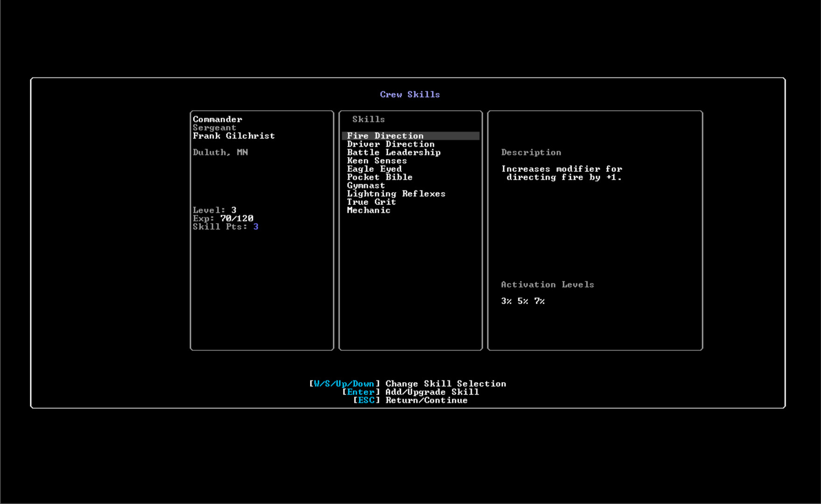The height and width of the screenshot is (504, 821).
Task: Click the ESC key hint
Action: click(x=366, y=400)
